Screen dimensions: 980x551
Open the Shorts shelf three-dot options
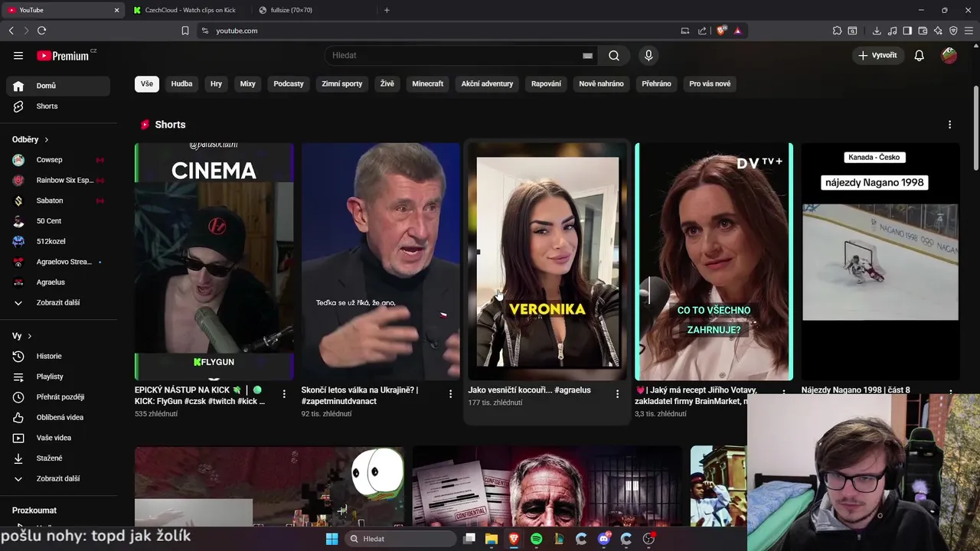(949, 125)
